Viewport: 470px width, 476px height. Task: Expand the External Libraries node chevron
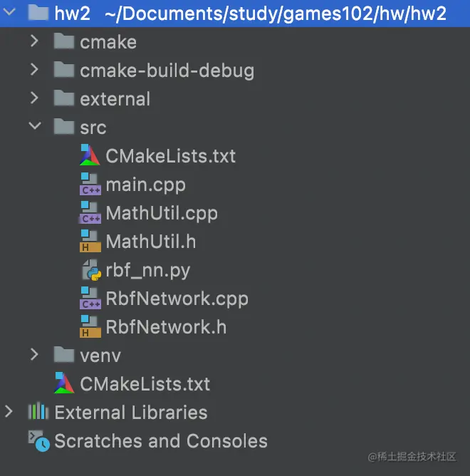click(9, 412)
